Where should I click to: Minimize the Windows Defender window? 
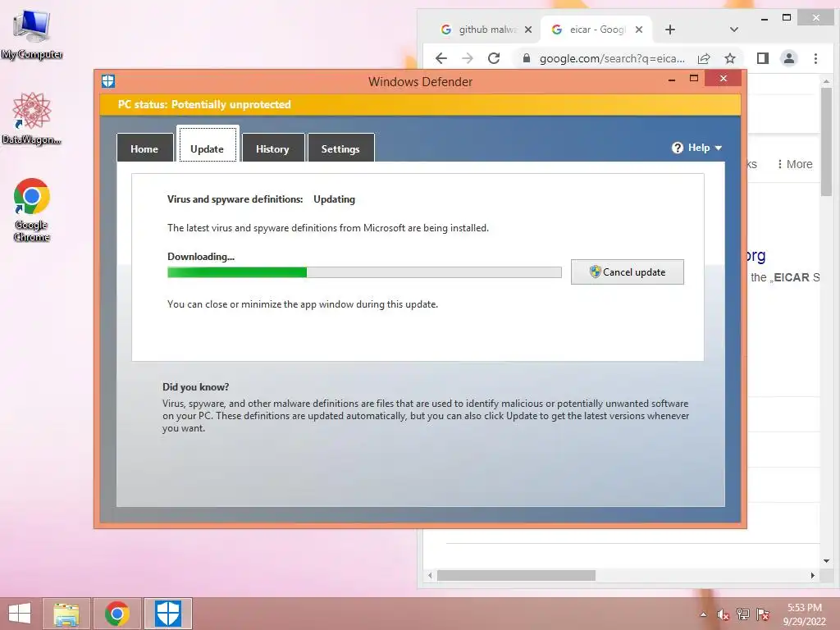(672, 80)
